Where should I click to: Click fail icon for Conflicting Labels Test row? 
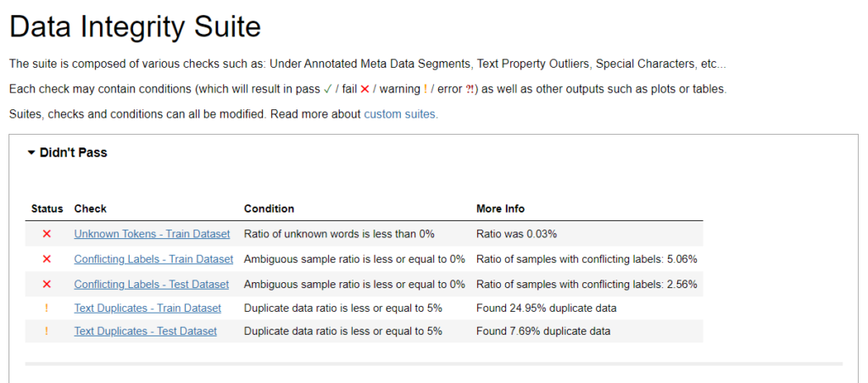pos(47,285)
